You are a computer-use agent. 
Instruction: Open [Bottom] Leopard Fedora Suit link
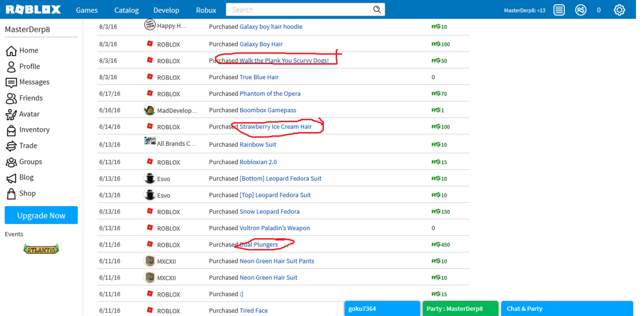click(280, 179)
